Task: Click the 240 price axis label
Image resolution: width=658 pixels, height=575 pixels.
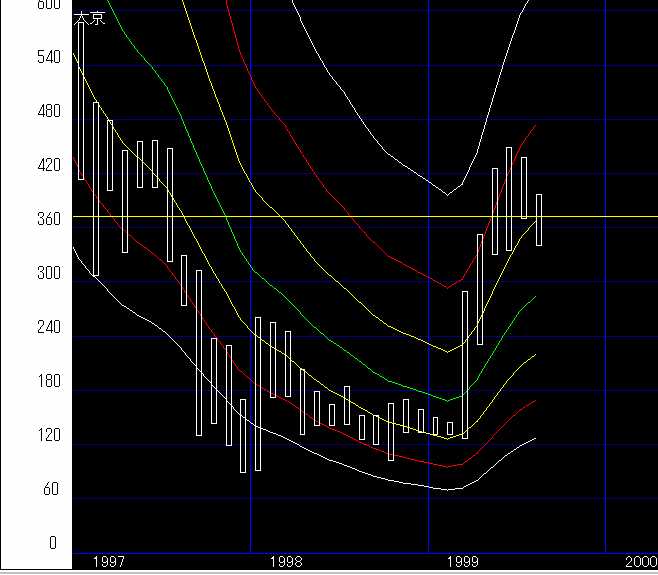Action: coord(48,327)
